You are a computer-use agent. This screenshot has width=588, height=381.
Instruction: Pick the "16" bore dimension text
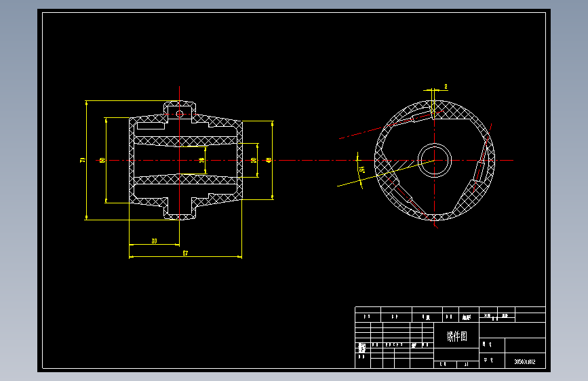coord(201,160)
